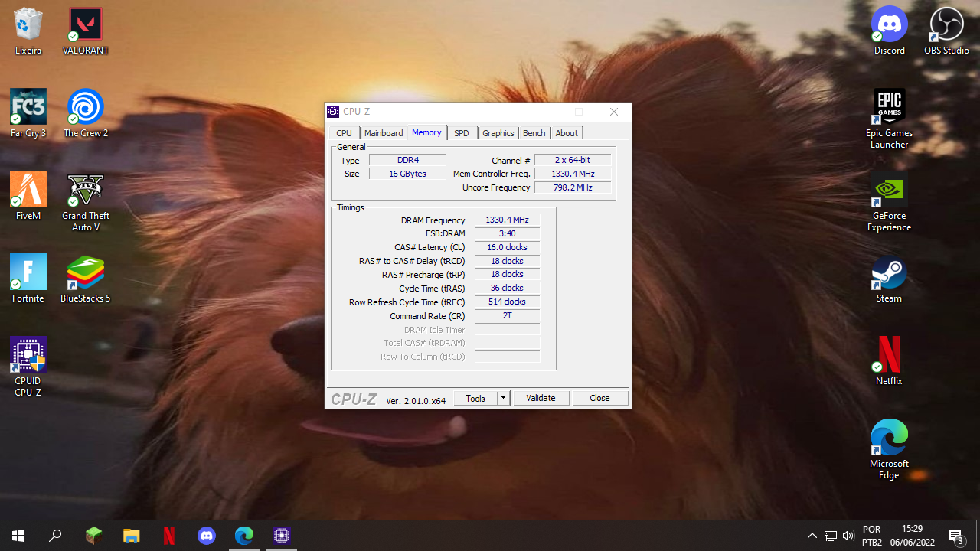Switch to the SPD tab

click(461, 133)
